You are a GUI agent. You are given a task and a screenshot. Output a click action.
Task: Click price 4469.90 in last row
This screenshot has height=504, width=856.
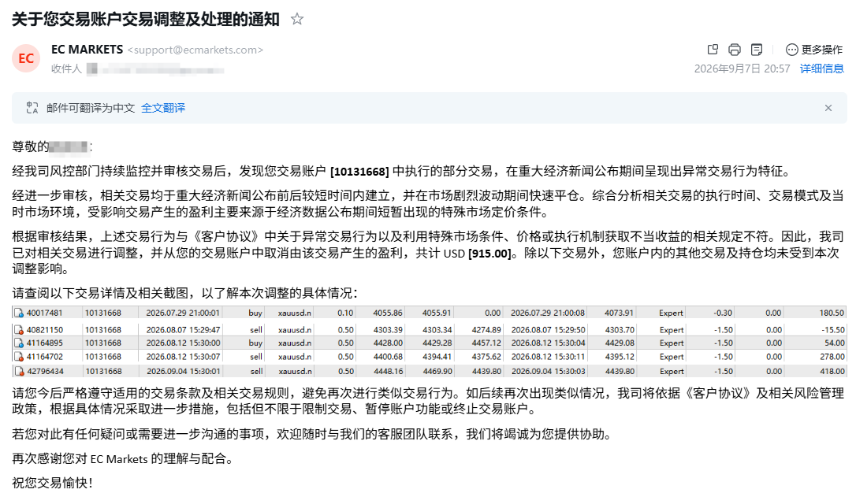coord(437,372)
